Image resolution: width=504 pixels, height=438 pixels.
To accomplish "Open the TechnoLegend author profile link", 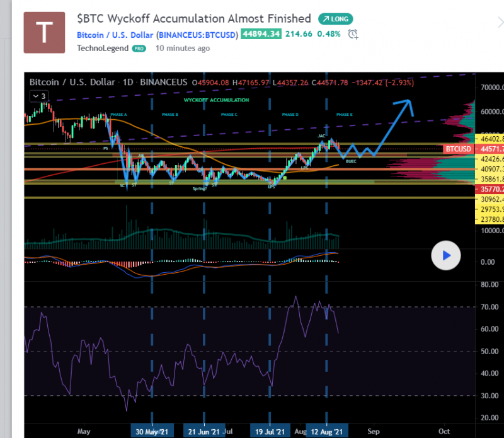I will [x=103, y=49].
